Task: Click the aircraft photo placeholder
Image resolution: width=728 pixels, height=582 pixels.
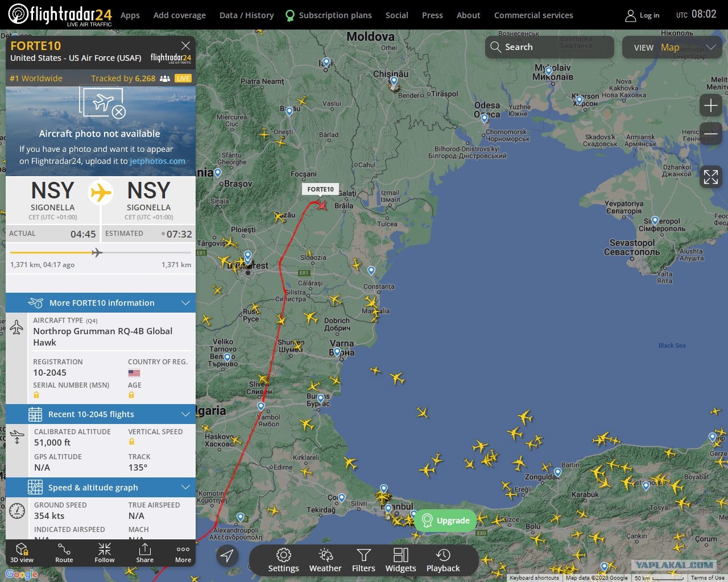Action: [x=101, y=131]
